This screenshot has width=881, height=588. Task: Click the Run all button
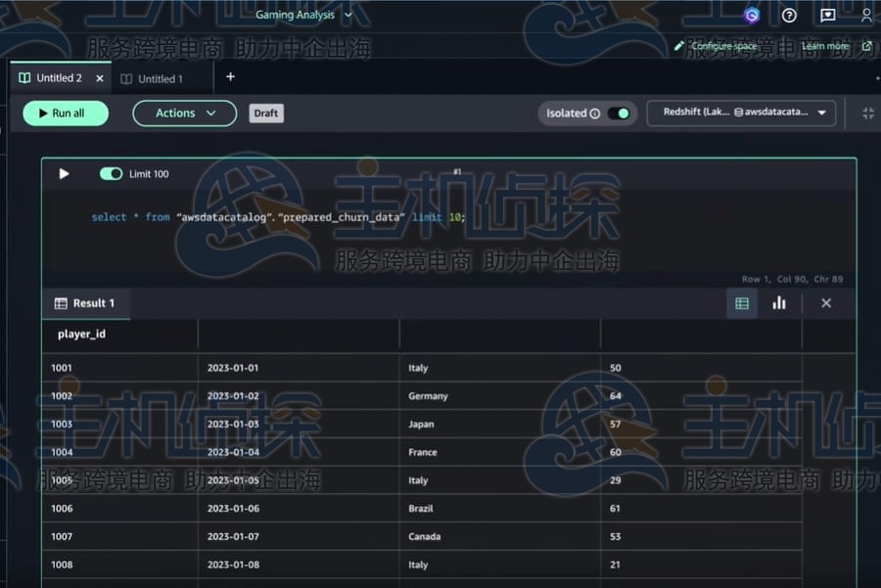pos(66,113)
